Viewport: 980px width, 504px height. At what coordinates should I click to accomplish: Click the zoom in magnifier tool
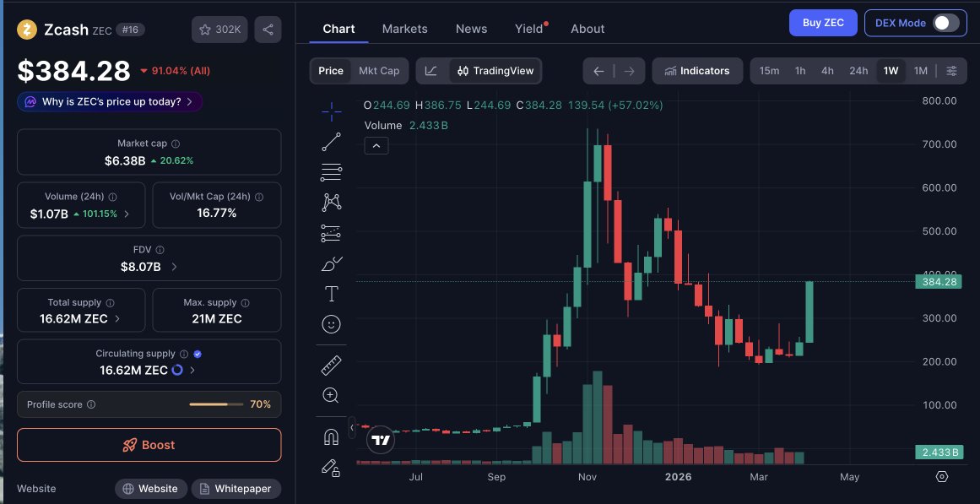(331, 395)
